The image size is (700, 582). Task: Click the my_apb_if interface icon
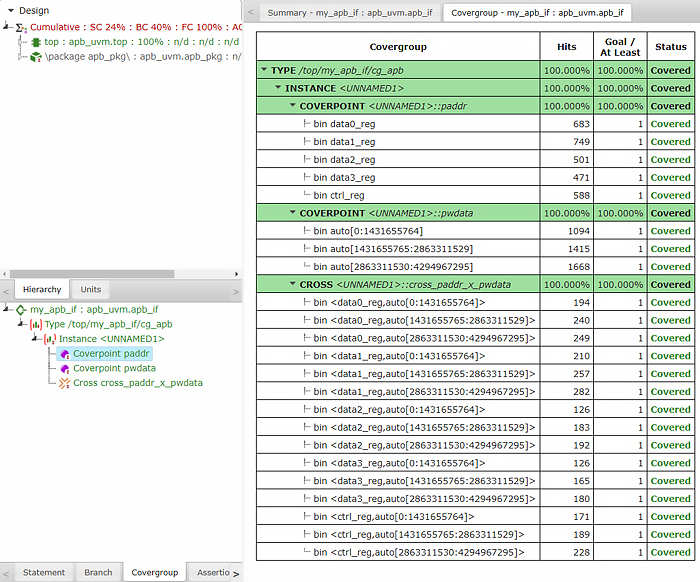pos(21,309)
